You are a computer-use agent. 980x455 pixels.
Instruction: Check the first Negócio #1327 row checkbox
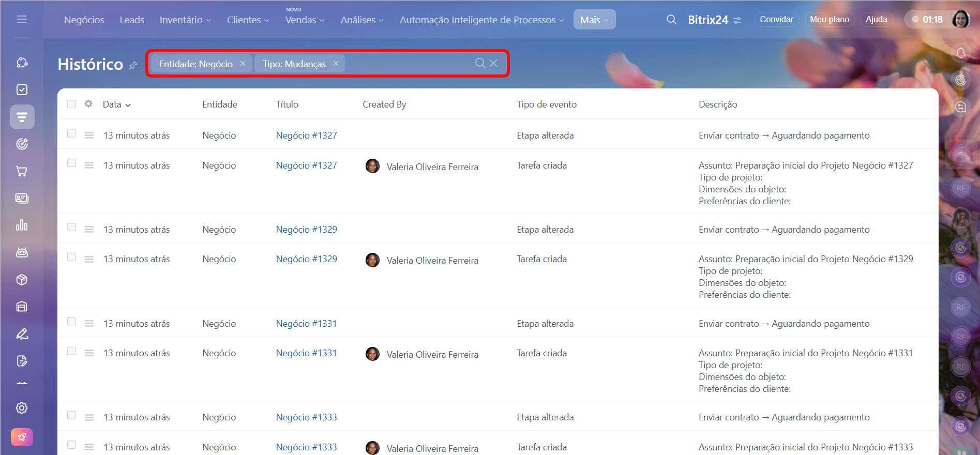tap(71, 133)
